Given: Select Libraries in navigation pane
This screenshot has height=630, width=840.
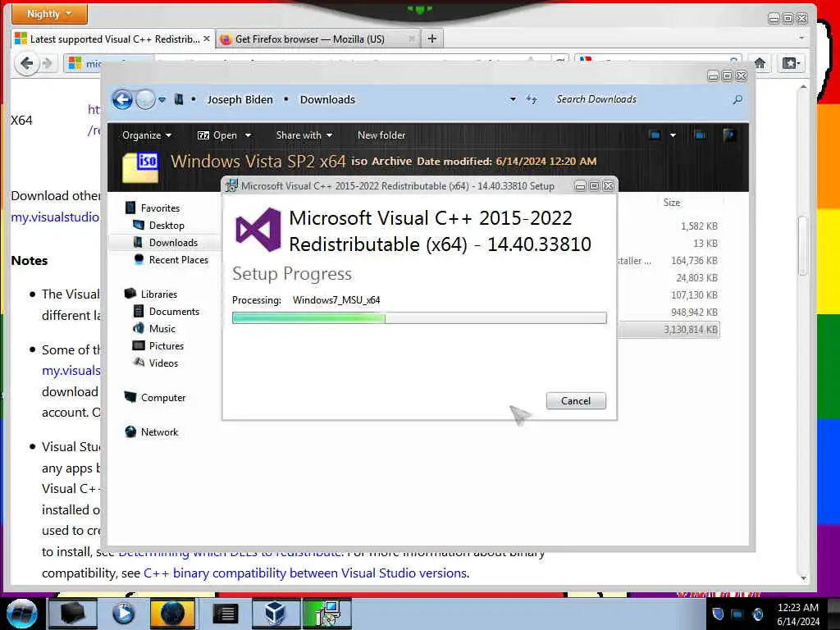Looking at the screenshot, I should [158, 294].
